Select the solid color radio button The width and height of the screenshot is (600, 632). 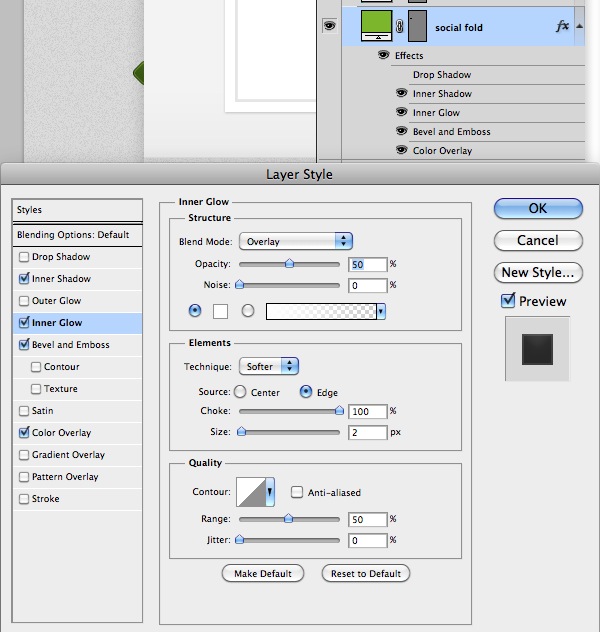tap(195, 311)
